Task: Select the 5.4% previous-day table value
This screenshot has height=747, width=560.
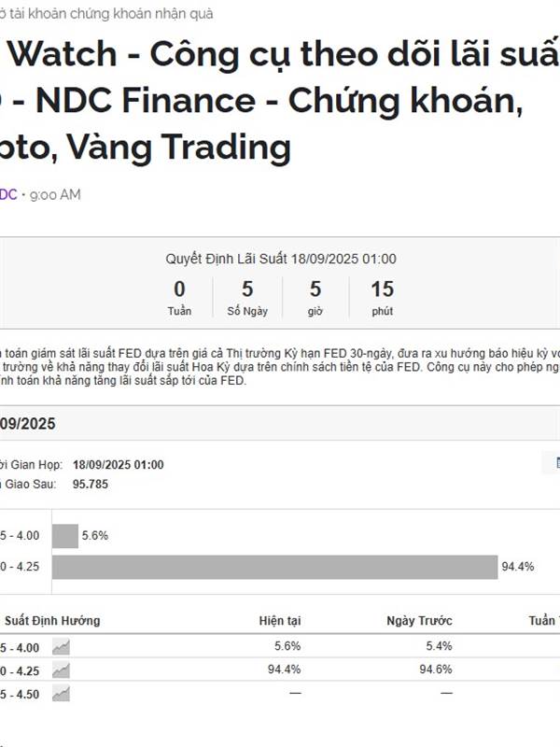Action: [439, 646]
